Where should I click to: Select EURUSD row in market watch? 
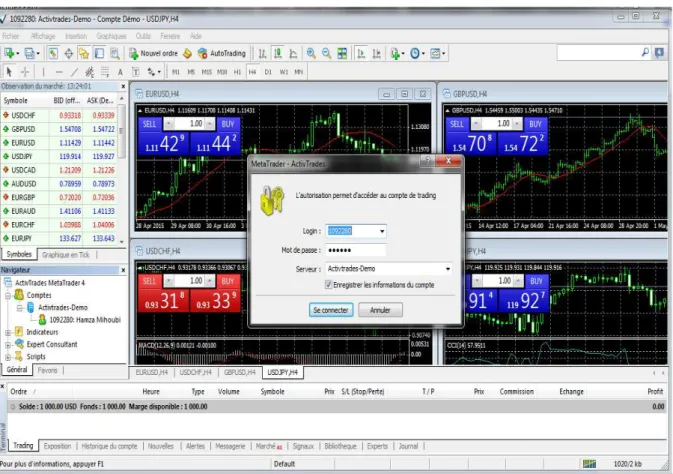click(x=59, y=143)
